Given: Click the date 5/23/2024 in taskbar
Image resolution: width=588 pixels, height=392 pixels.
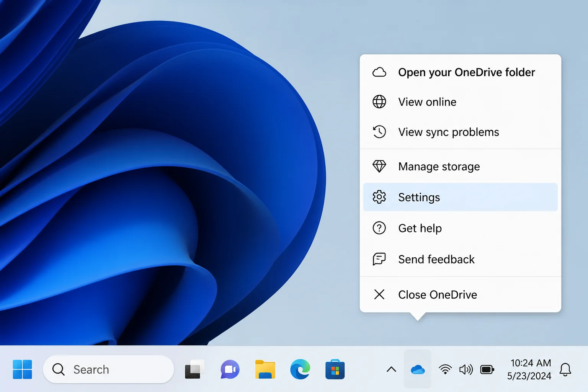Looking at the screenshot, I should (529, 376).
